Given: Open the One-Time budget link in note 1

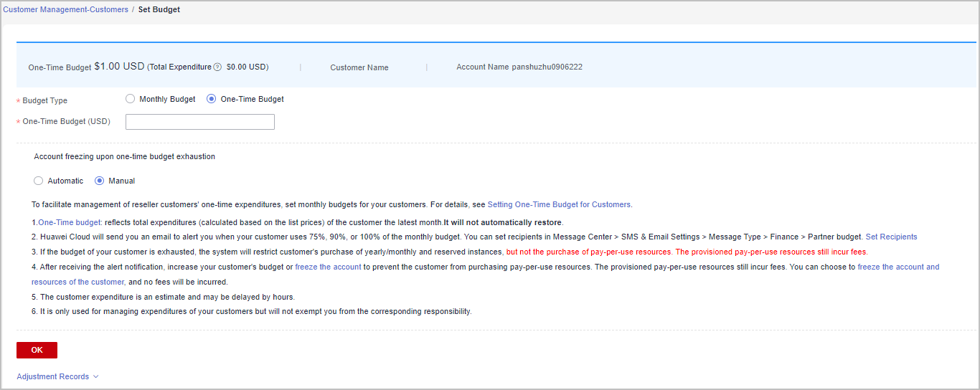Looking at the screenshot, I should 70,222.
